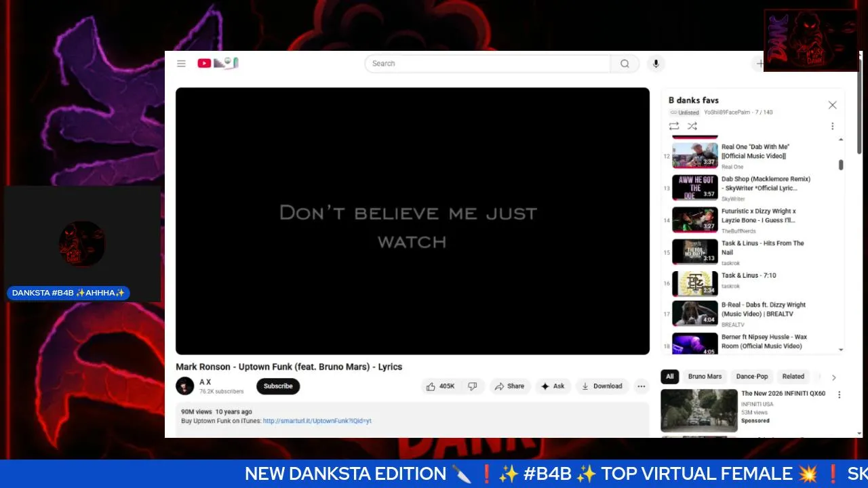This screenshot has width=868, height=488.
Task: Click the DANKSTA #B4B name label
Action: [x=68, y=293]
